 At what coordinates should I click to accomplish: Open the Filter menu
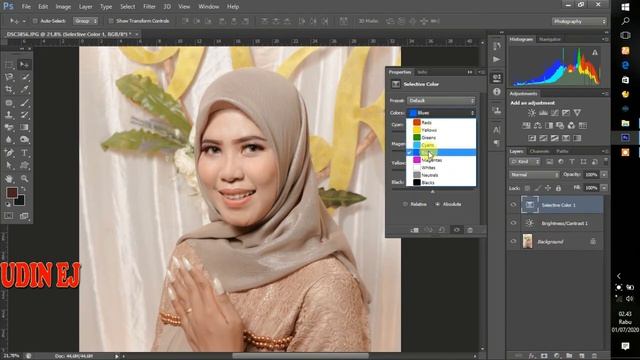coord(149,7)
